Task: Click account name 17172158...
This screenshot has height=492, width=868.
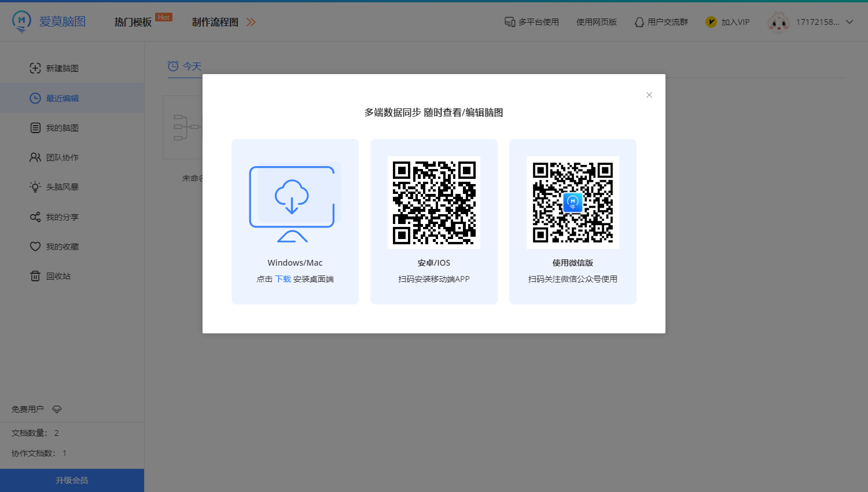Action: pos(818,22)
